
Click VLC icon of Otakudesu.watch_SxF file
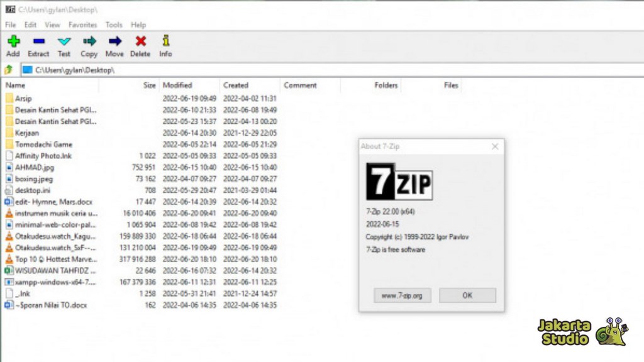point(9,248)
